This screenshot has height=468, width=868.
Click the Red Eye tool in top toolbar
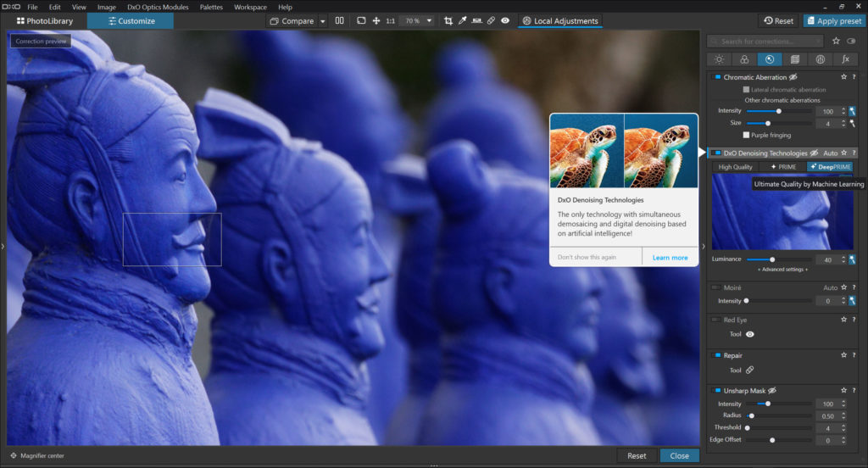coord(505,20)
